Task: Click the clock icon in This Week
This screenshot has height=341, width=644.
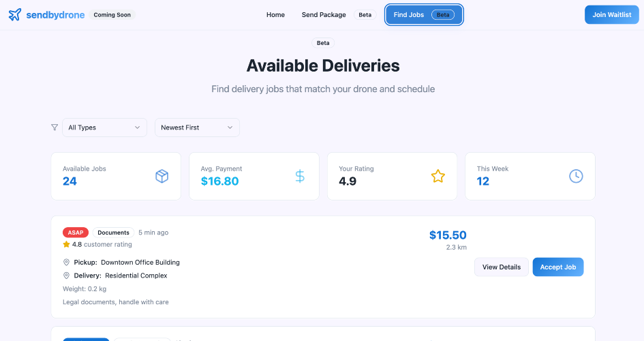Action: pyautogui.click(x=576, y=176)
